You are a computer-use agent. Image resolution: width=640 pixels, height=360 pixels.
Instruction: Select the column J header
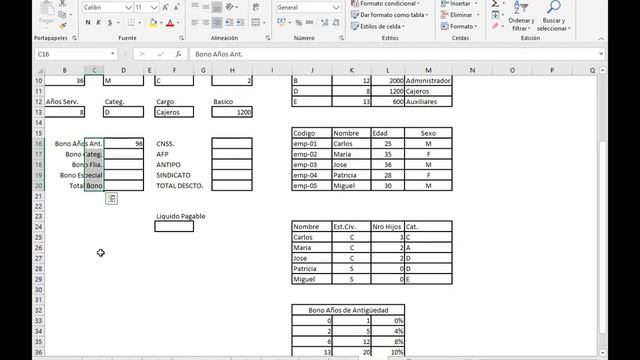point(312,70)
